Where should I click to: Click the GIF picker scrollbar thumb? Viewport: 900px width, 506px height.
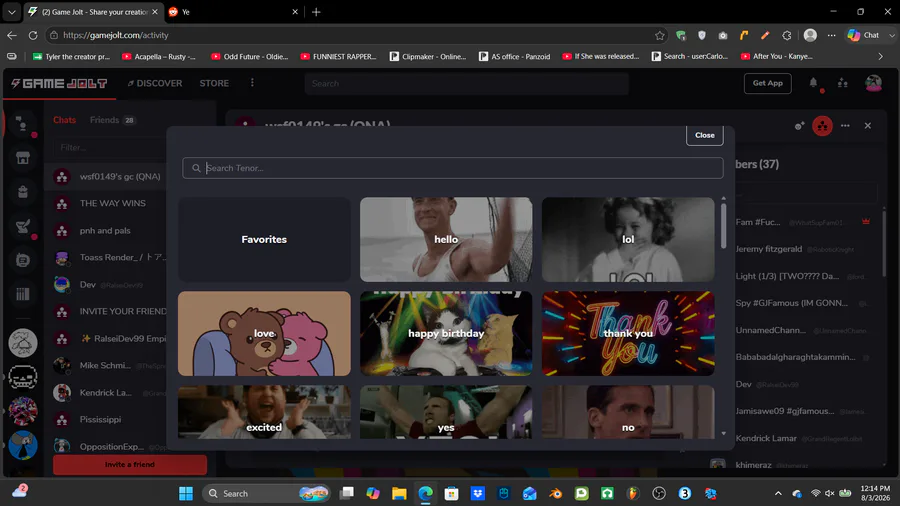tap(723, 225)
